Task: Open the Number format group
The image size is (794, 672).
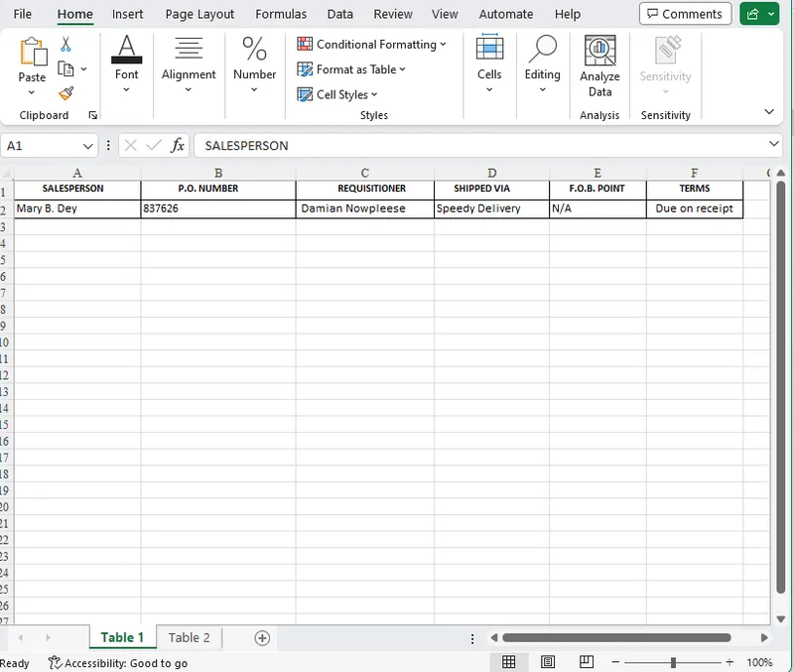Action: click(x=254, y=64)
